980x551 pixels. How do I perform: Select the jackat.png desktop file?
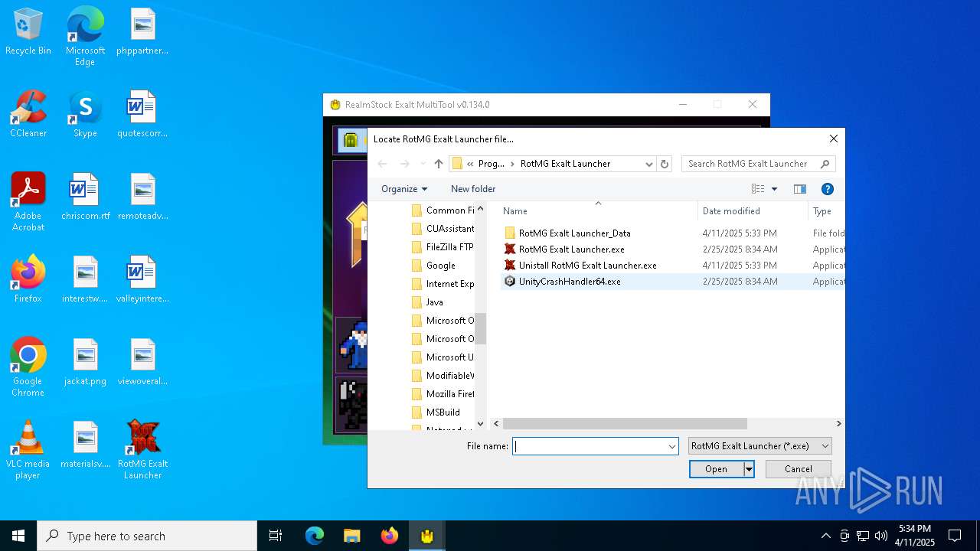pos(85,363)
